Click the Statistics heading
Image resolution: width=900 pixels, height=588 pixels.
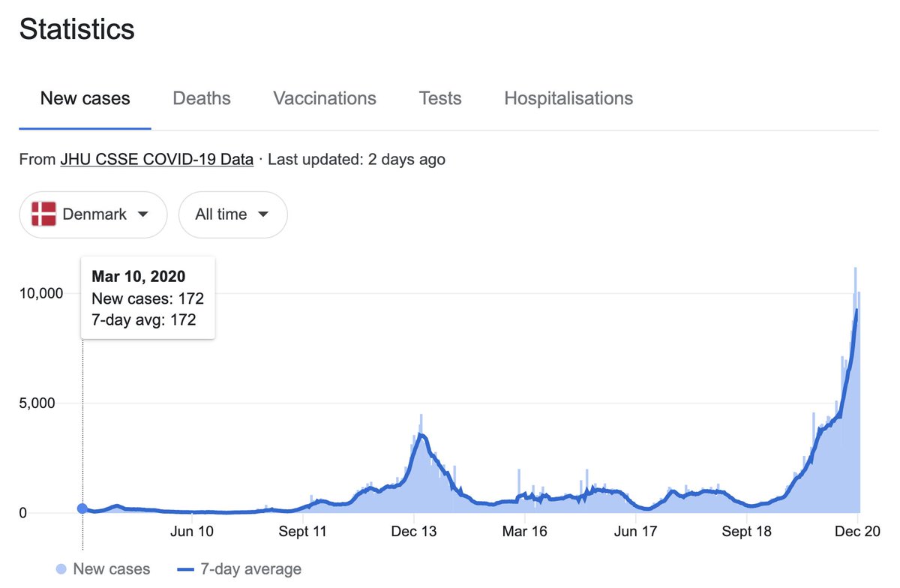[77, 30]
